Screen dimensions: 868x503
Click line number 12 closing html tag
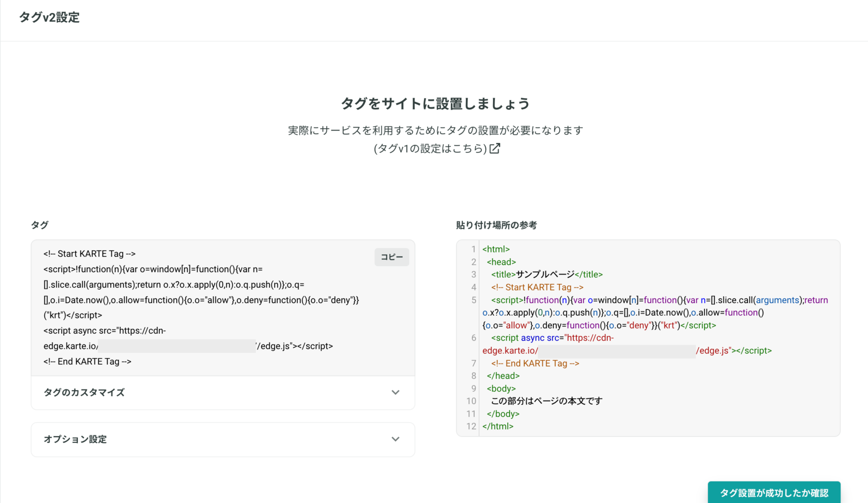(x=498, y=426)
